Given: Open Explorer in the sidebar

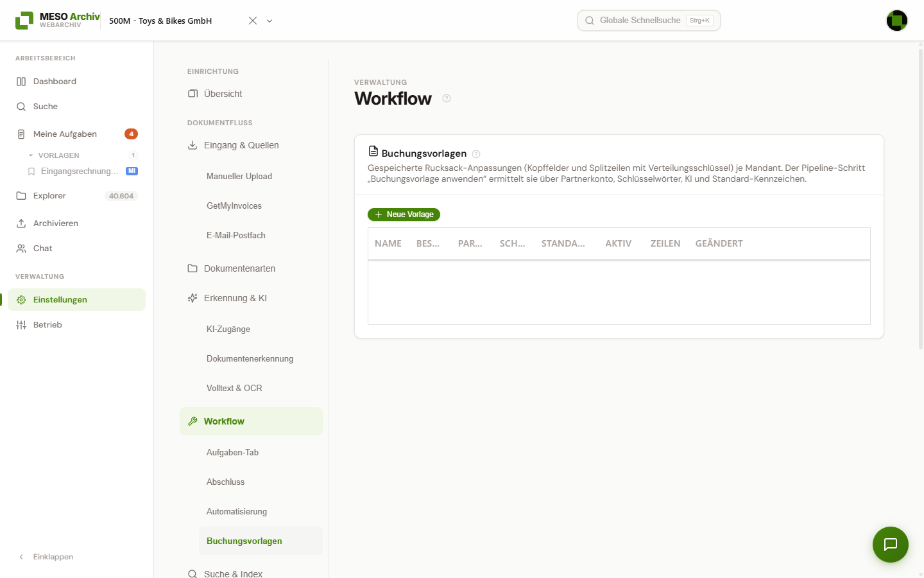Looking at the screenshot, I should [77, 196].
